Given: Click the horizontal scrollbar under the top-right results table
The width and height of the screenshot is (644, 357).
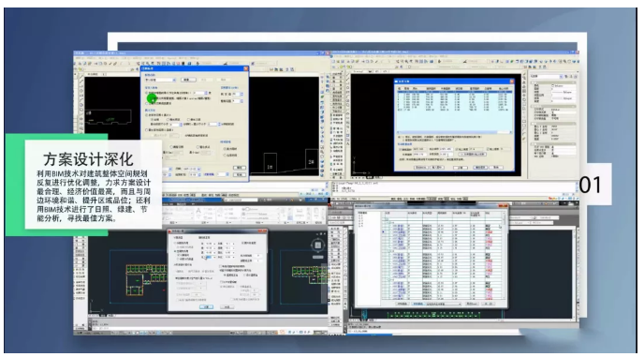Looking at the screenshot, I should click(455, 132).
